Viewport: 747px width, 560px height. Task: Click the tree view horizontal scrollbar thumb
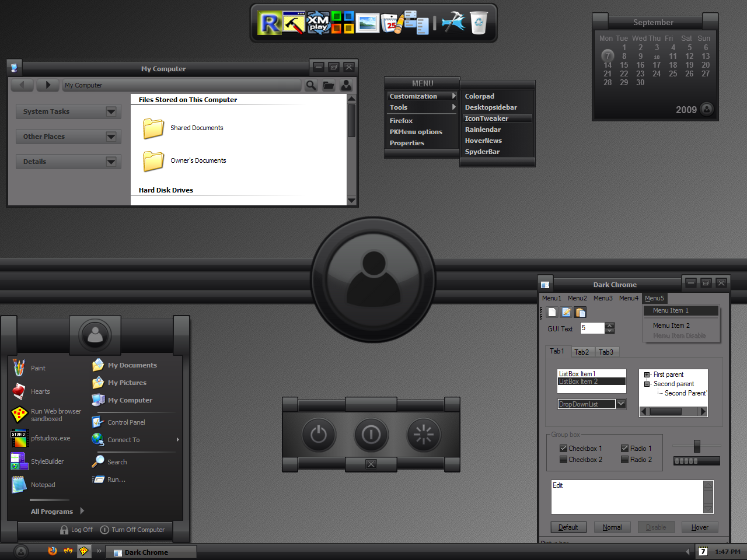pos(666,412)
